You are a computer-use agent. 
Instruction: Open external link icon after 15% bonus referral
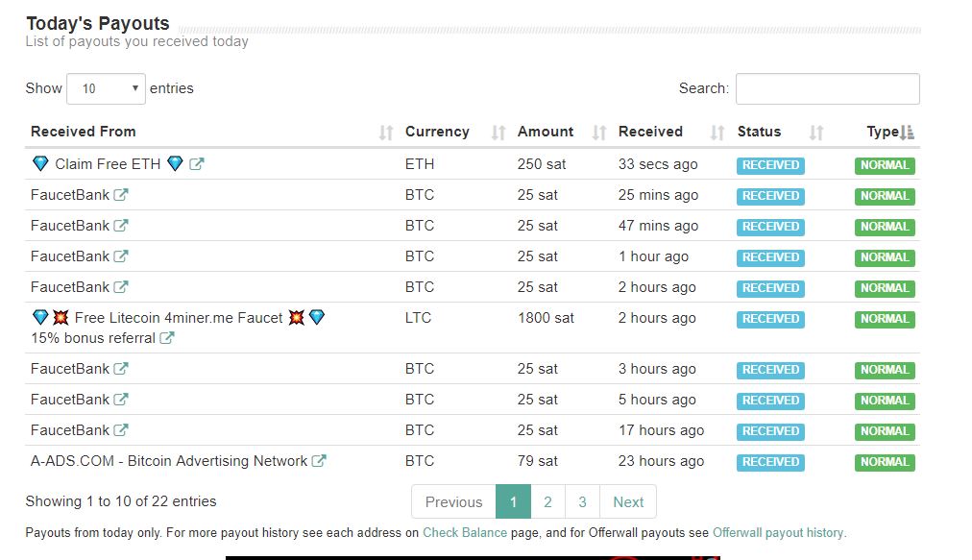coord(167,338)
